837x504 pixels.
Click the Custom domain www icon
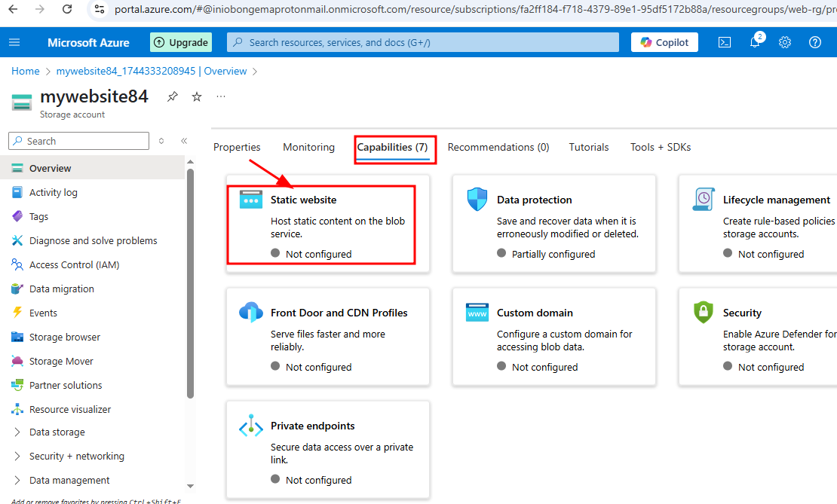[x=477, y=313]
